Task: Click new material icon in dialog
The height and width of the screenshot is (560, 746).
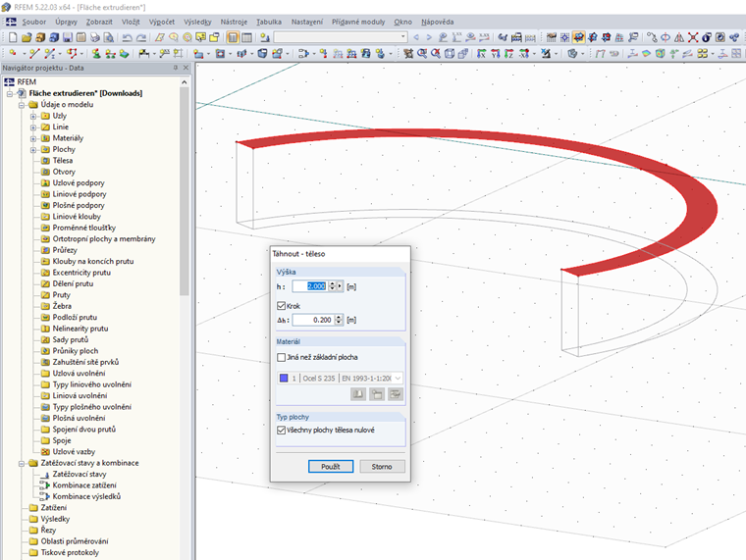Action: coord(377,394)
